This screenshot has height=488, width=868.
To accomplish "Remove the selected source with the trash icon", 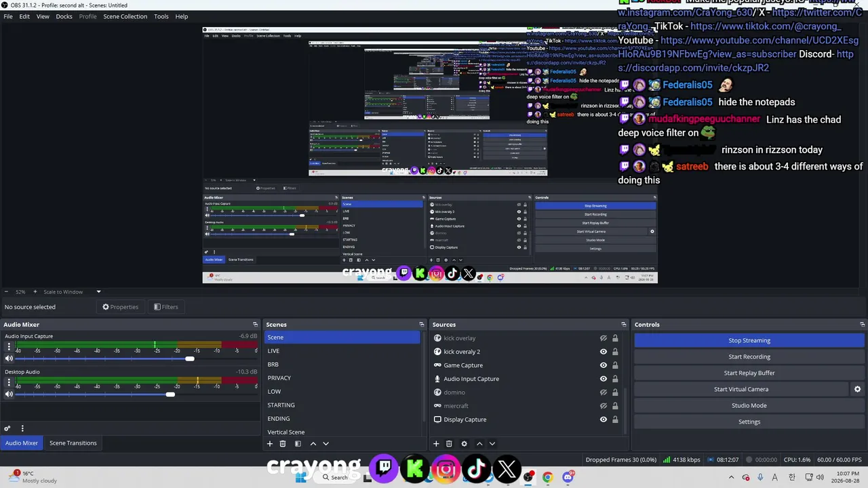I will coord(449,444).
